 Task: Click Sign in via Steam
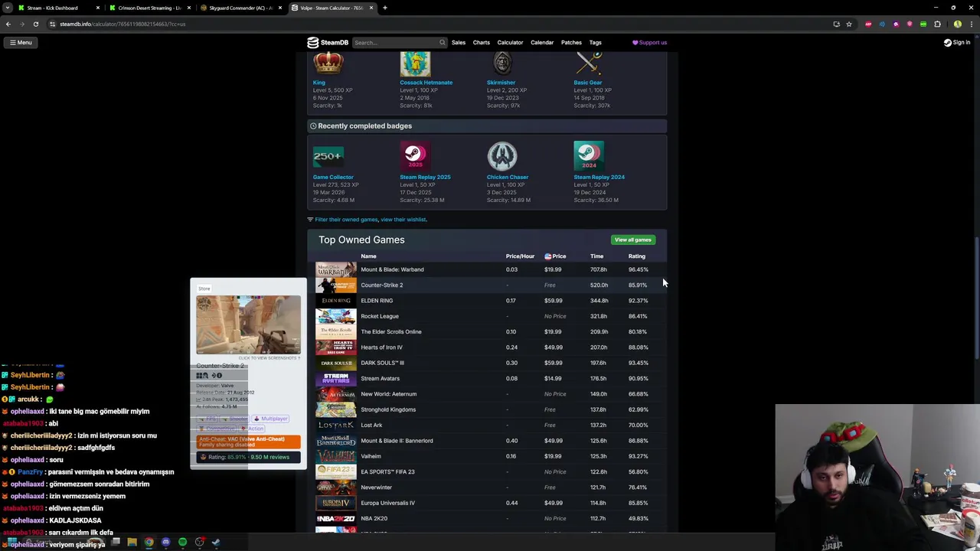click(957, 42)
